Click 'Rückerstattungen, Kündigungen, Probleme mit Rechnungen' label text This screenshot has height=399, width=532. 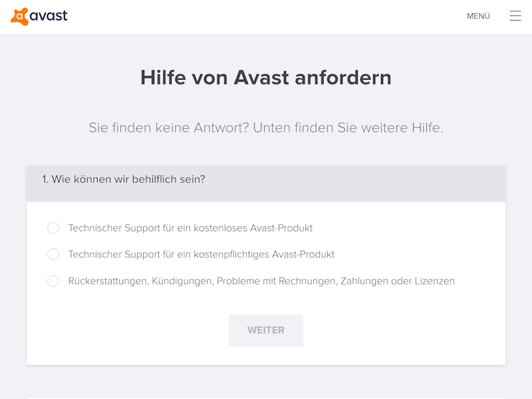[201, 281]
